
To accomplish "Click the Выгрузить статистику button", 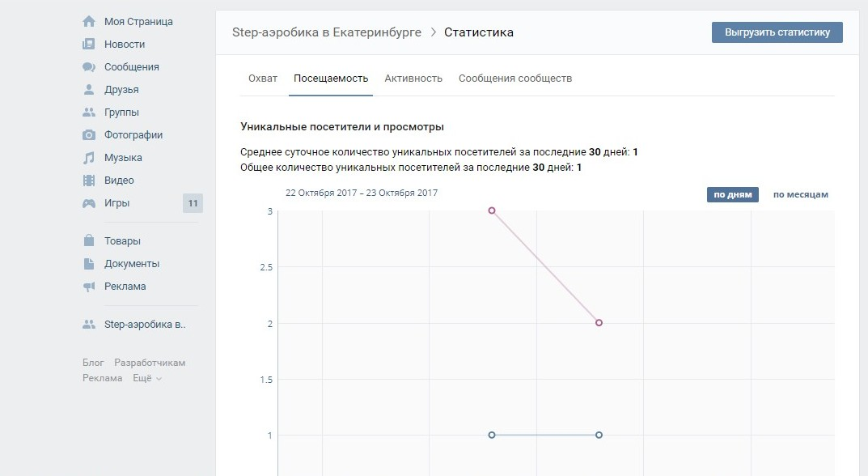I will click(777, 32).
